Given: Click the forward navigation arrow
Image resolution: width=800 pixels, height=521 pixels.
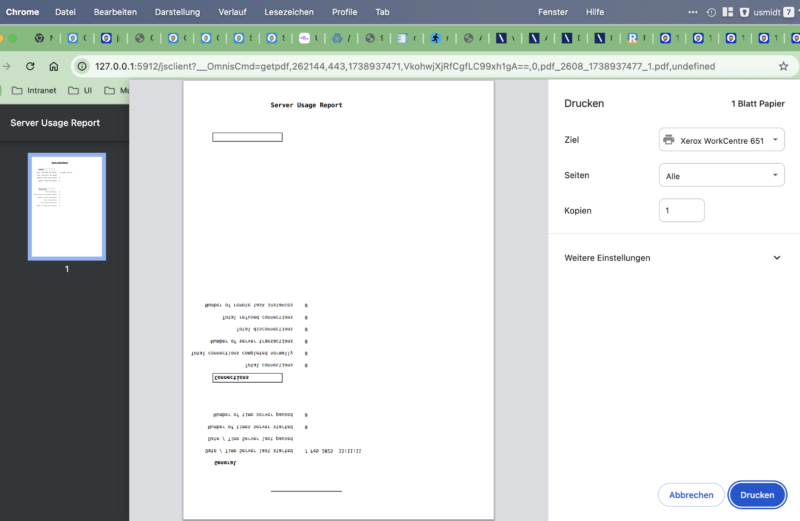Looking at the screenshot, I should (8, 66).
